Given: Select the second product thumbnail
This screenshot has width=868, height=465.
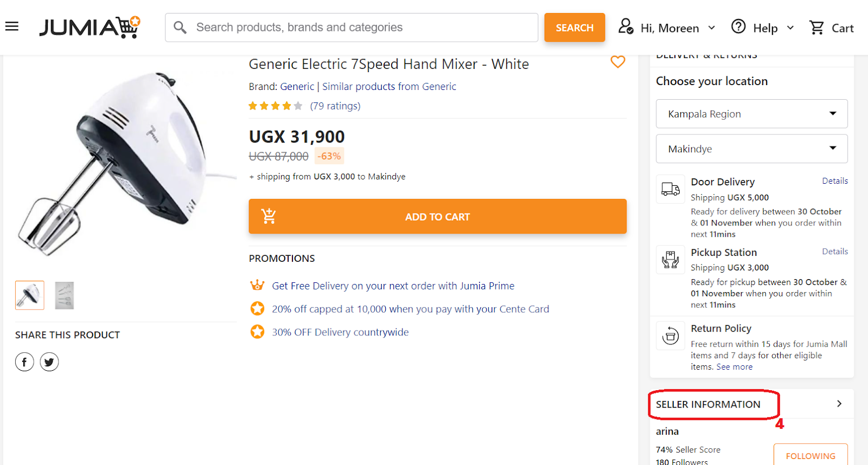Looking at the screenshot, I should (x=65, y=295).
